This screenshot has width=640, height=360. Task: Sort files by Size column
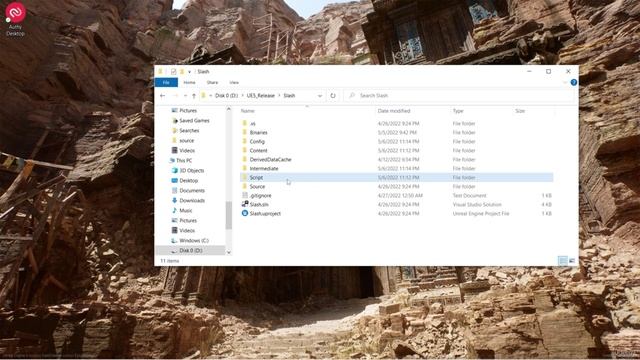click(520, 111)
